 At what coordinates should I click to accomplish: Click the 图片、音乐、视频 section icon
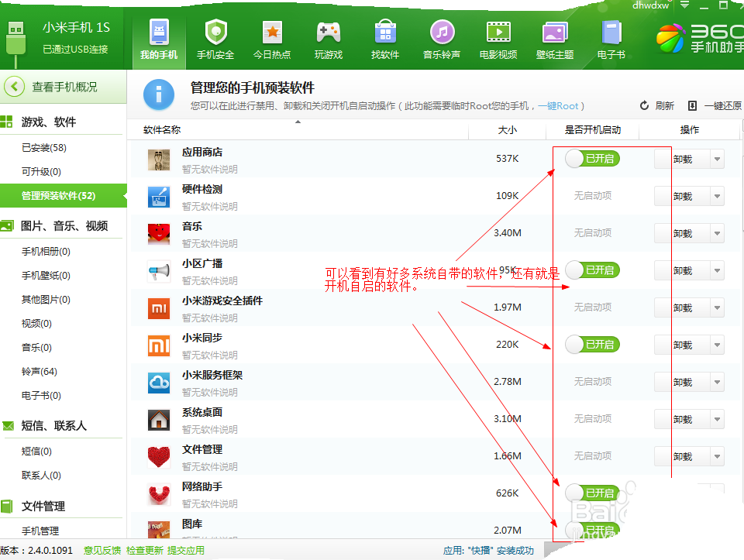[x=7, y=225]
